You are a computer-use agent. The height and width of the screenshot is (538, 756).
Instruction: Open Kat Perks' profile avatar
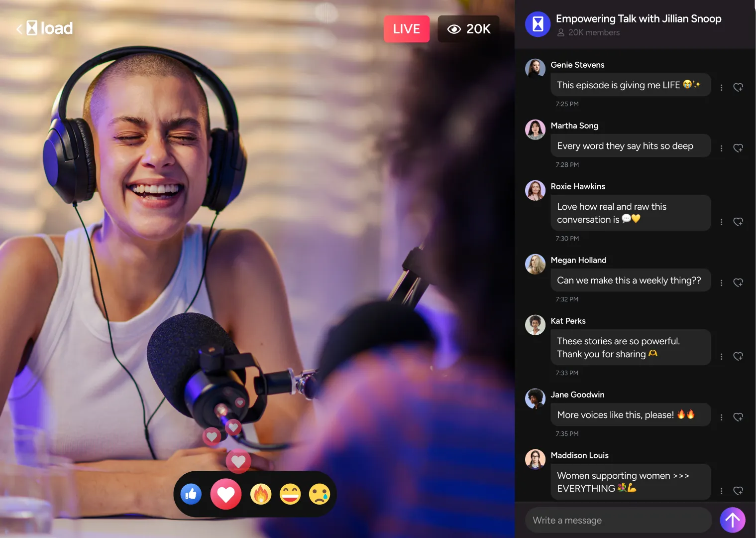[536, 325]
